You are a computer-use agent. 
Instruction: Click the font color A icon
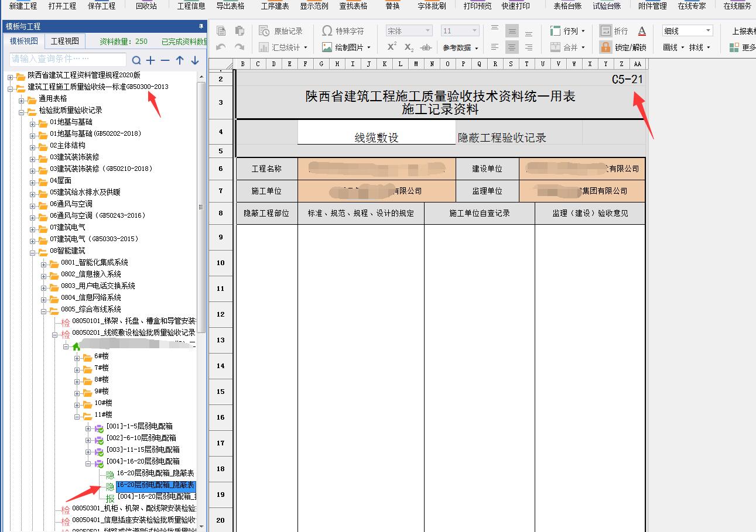642,31
